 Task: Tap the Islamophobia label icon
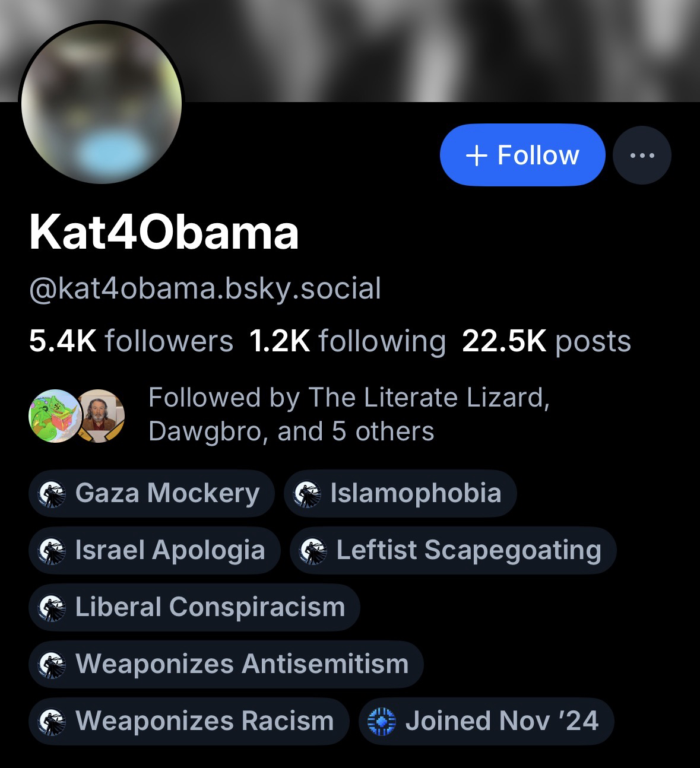pyautogui.click(x=307, y=494)
